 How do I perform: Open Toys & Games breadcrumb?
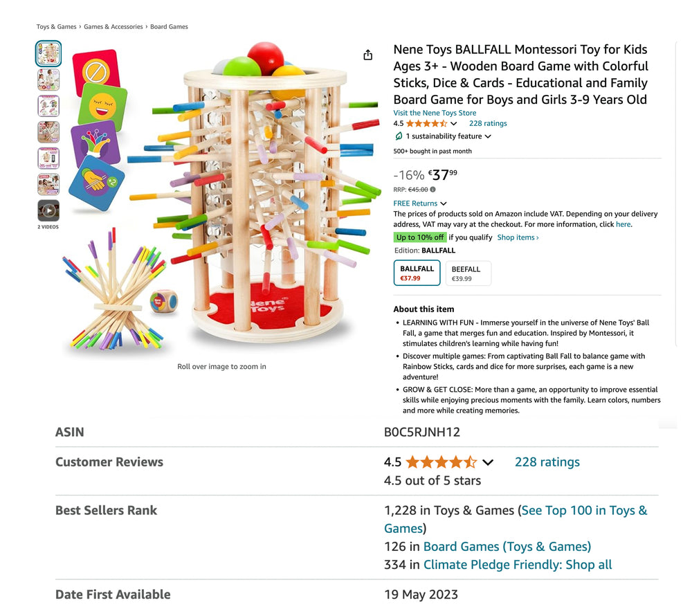click(56, 26)
